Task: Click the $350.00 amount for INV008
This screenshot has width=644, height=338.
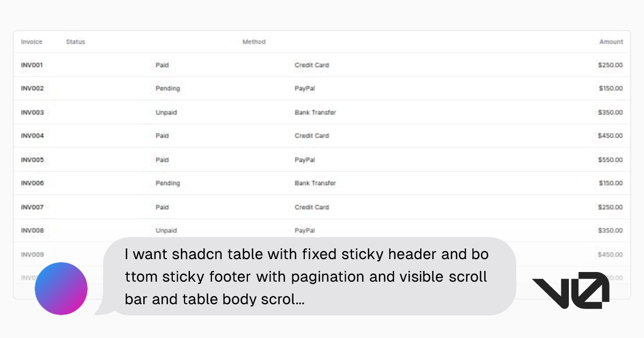Action: pos(610,230)
